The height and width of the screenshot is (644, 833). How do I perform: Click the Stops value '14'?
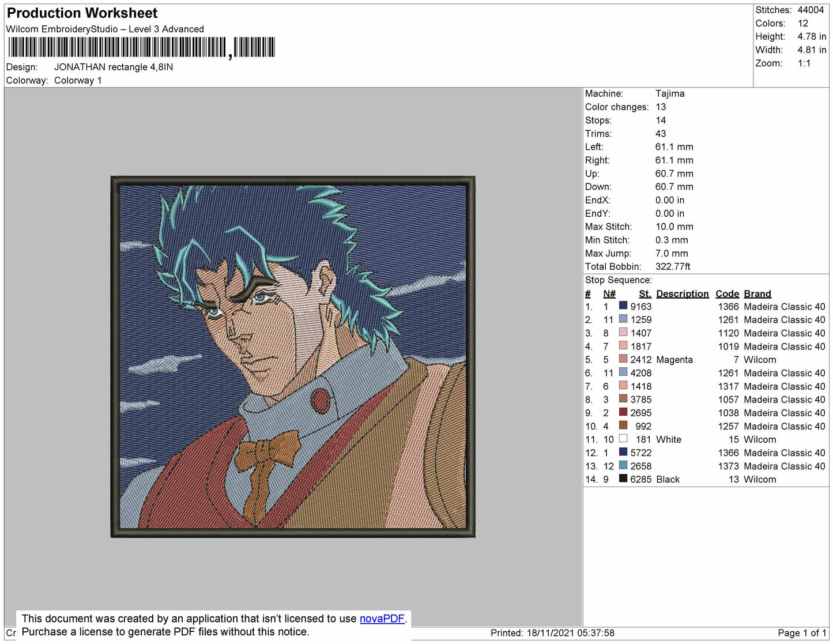(x=661, y=120)
